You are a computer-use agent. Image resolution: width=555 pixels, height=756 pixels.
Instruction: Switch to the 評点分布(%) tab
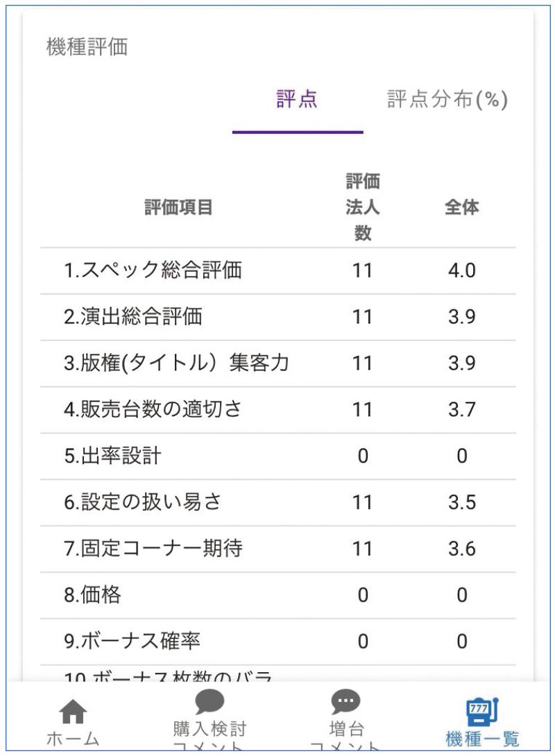(447, 101)
